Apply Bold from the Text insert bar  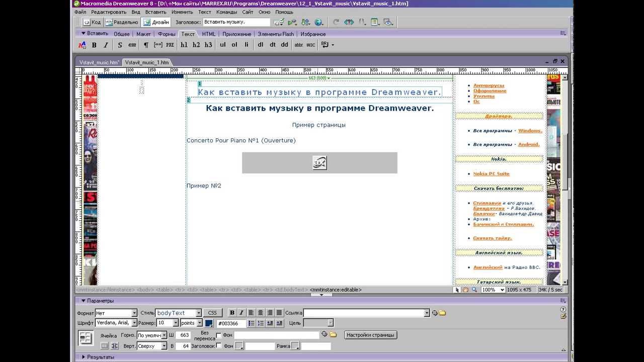[94, 45]
